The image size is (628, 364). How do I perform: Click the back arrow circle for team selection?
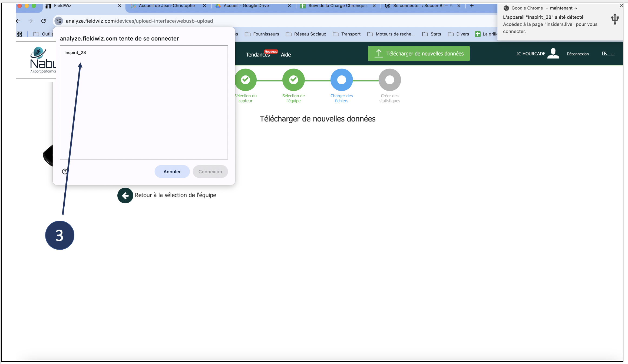click(x=125, y=196)
